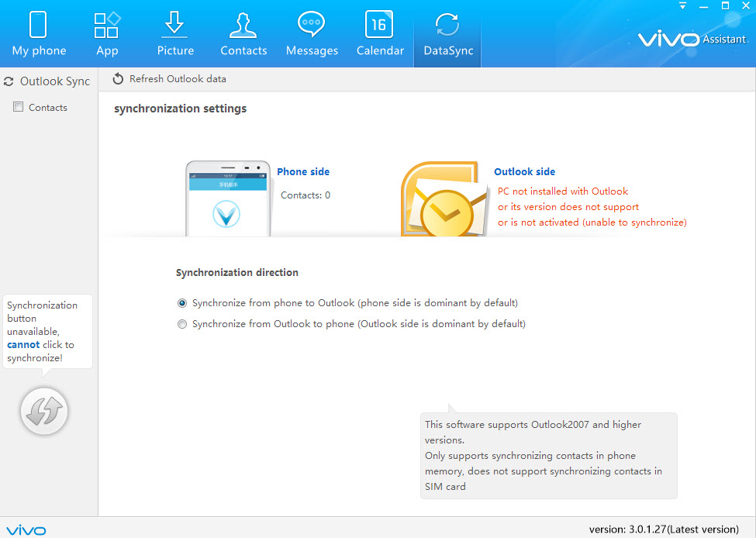Open the Picture section

[175, 34]
